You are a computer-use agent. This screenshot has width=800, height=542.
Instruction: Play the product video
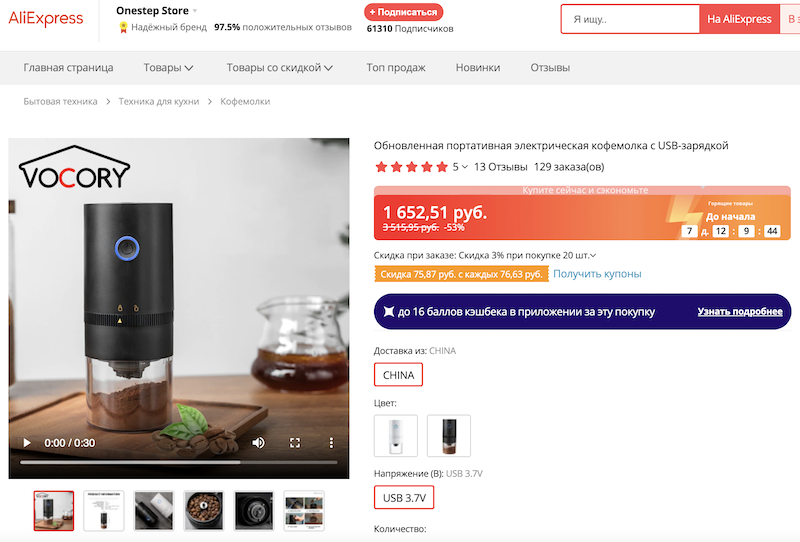27,442
